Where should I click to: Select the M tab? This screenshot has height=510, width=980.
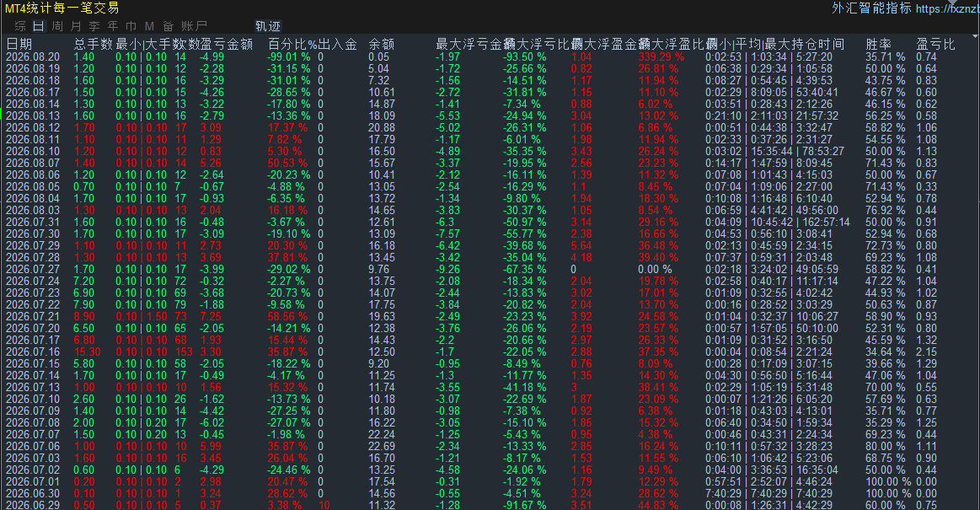click(x=149, y=26)
